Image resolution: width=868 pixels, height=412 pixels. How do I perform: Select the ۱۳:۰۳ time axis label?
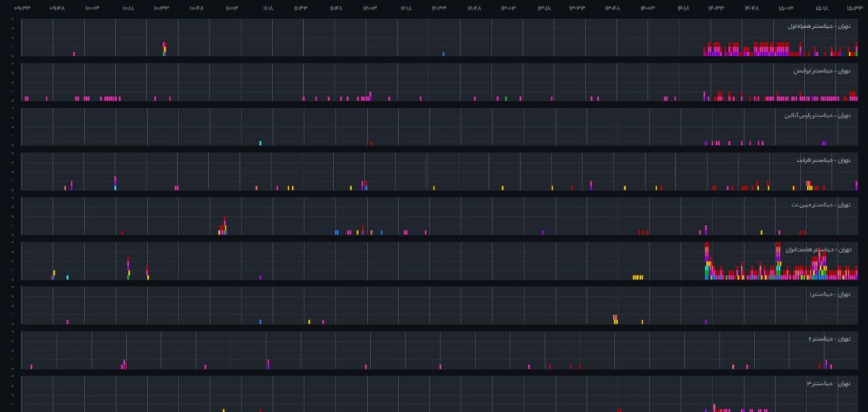508,9
